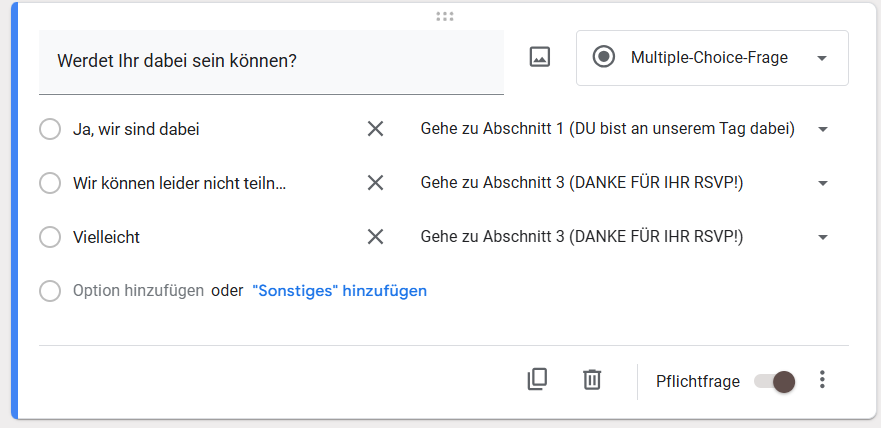Remove the "Ja, wir sind dabei" option
Screen dimensions: 881x428
pyautogui.click(x=375, y=129)
